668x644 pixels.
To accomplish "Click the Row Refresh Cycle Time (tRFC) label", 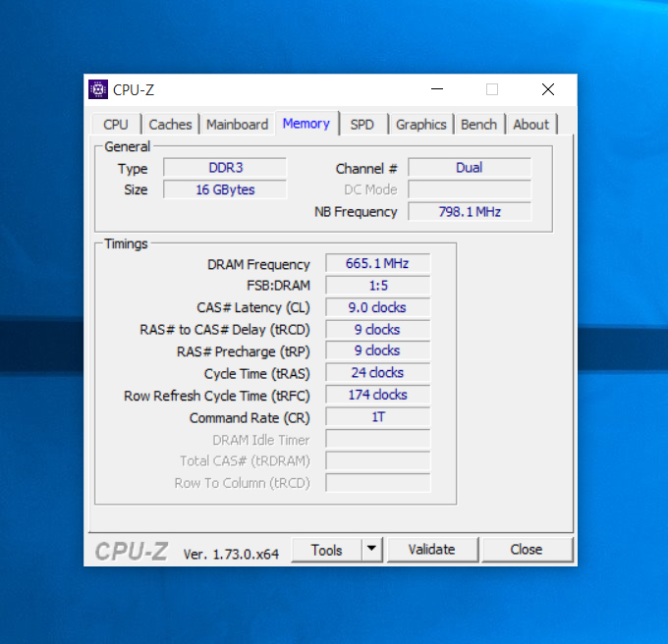I will click(217, 397).
